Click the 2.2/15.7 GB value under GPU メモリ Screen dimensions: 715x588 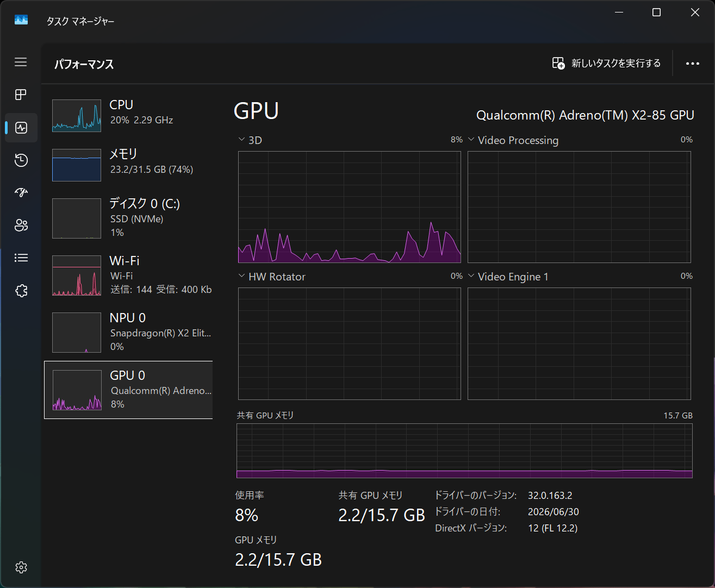coord(278,560)
